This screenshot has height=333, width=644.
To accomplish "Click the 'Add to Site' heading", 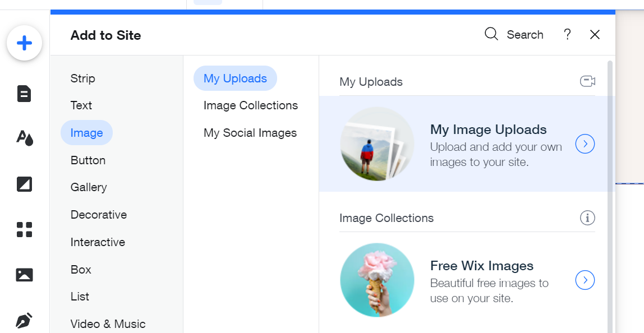I will [x=105, y=35].
